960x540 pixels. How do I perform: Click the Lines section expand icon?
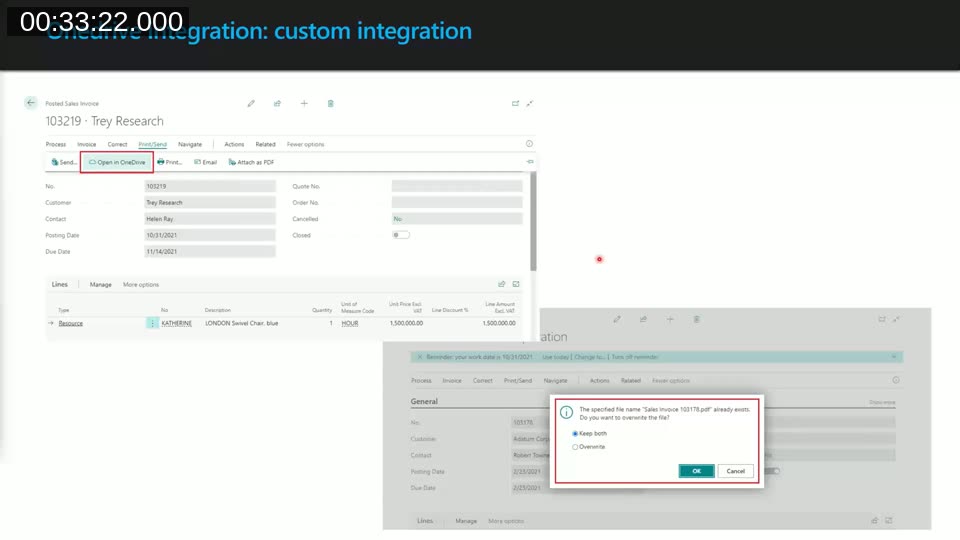[516, 284]
